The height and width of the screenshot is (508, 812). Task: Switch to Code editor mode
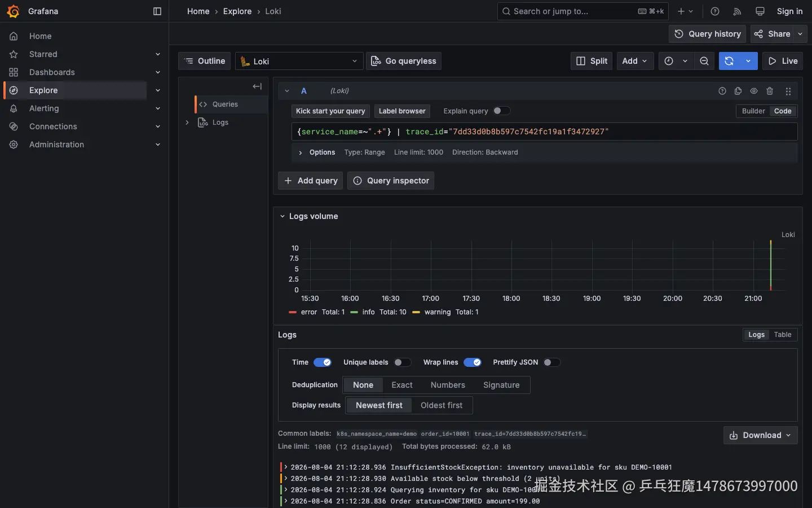pos(783,111)
